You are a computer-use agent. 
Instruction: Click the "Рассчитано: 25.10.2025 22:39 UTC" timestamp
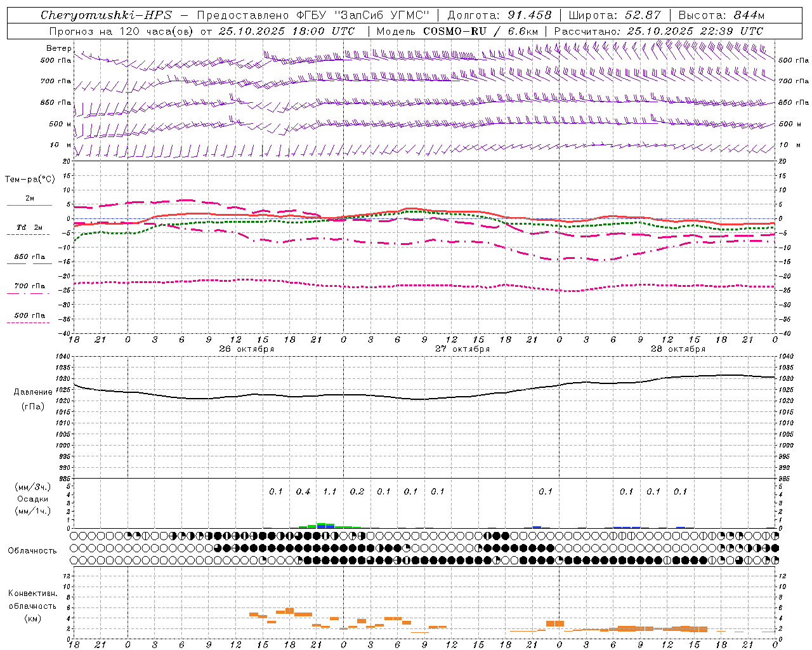(x=658, y=31)
